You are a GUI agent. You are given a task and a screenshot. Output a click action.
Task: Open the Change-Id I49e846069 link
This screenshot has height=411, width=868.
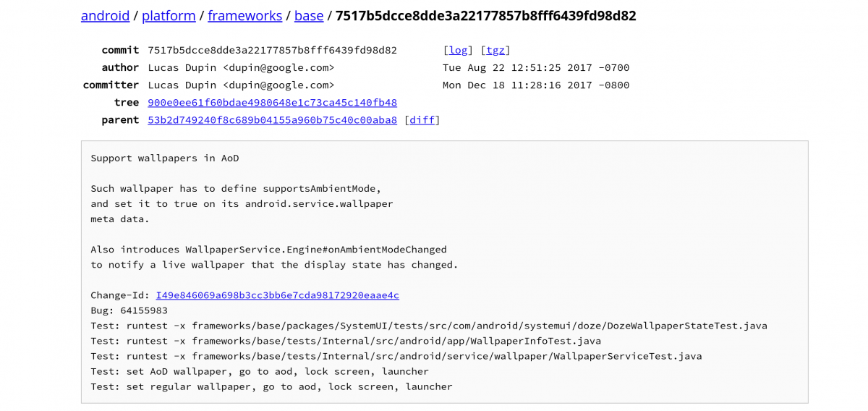pyautogui.click(x=277, y=295)
